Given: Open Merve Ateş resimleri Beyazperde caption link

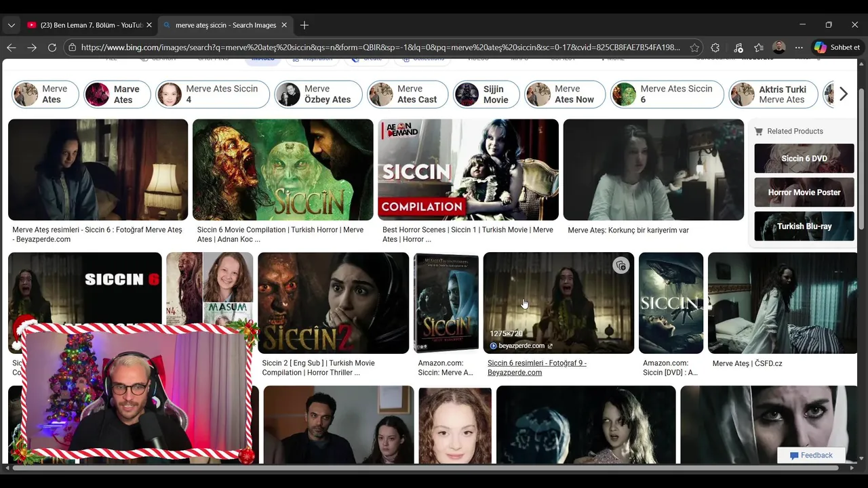Looking at the screenshot, I should pyautogui.click(x=97, y=235).
